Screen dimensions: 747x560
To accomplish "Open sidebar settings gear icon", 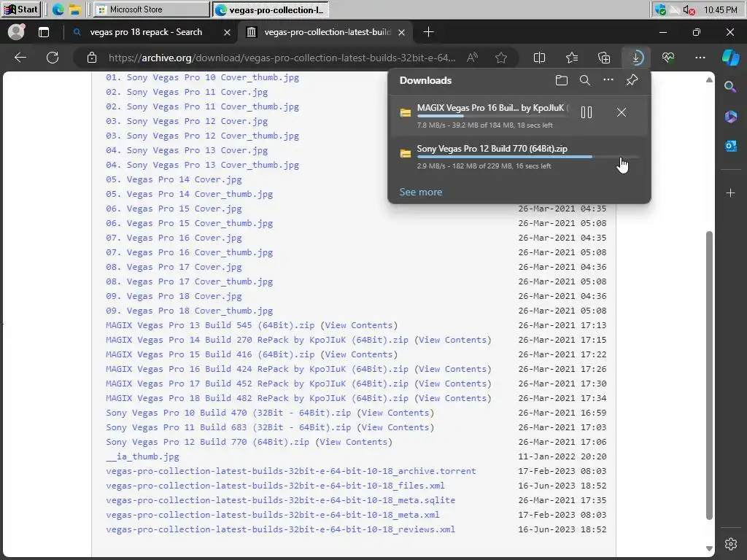I will (730, 543).
